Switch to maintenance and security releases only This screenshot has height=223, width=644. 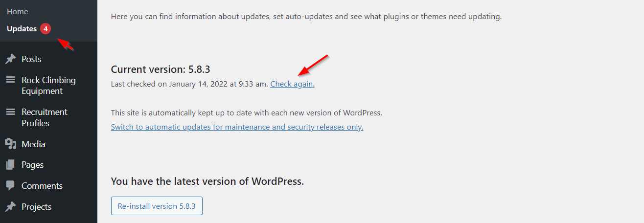(237, 127)
